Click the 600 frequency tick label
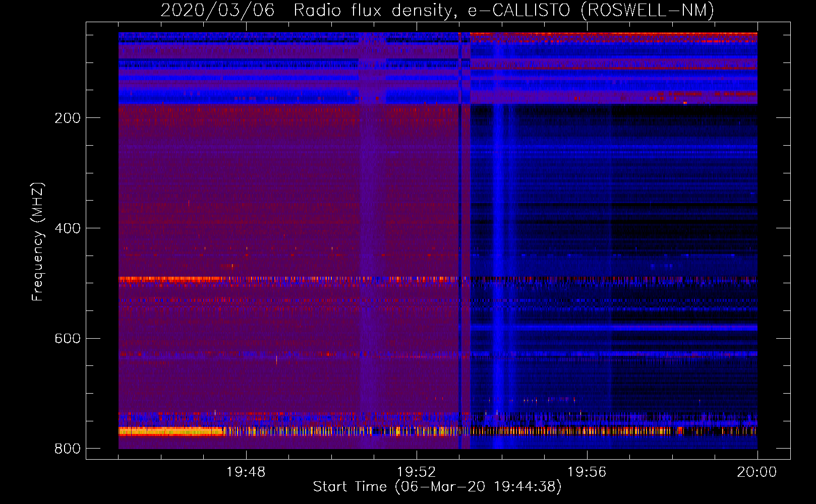The width and height of the screenshot is (816, 504). click(x=68, y=338)
